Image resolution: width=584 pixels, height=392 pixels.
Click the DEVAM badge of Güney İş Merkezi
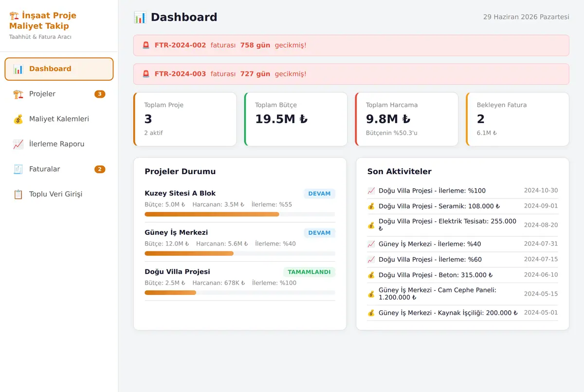click(320, 233)
